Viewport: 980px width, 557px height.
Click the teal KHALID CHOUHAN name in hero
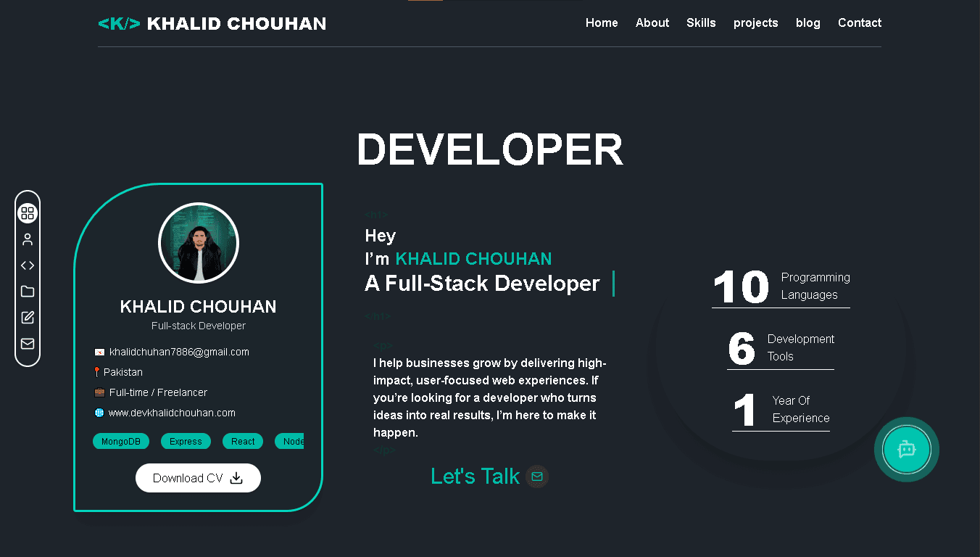coord(473,259)
